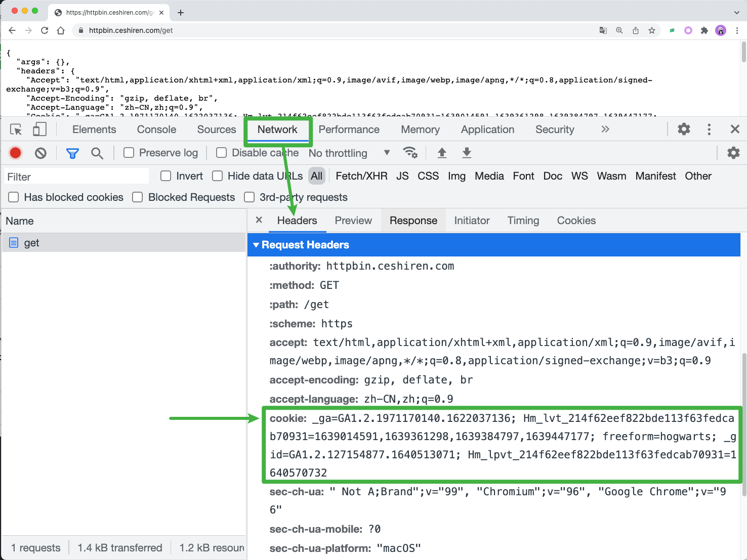Click the Filter text input field

tap(77, 177)
